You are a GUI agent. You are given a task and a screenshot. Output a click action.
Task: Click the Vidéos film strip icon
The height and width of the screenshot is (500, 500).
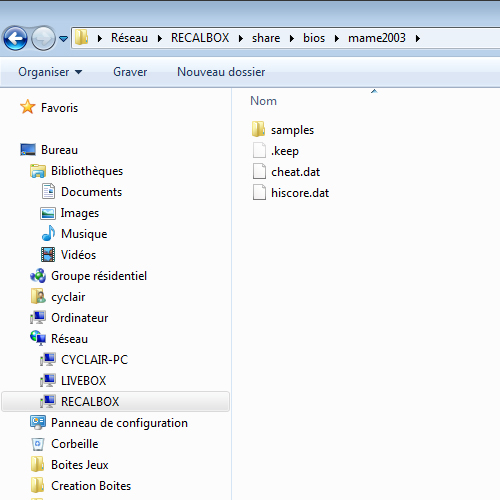click(48, 255)
